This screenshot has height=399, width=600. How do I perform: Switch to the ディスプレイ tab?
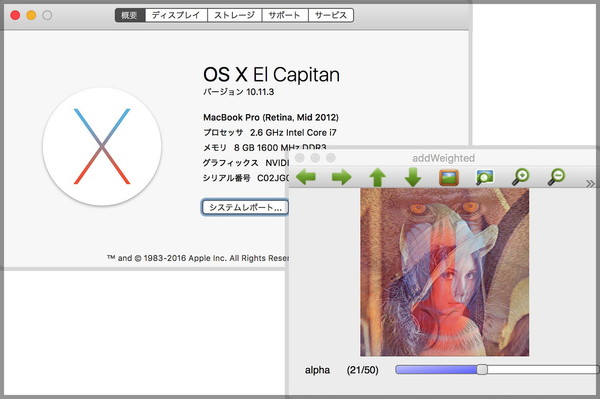pyautogui.click(x=176, y=15)
